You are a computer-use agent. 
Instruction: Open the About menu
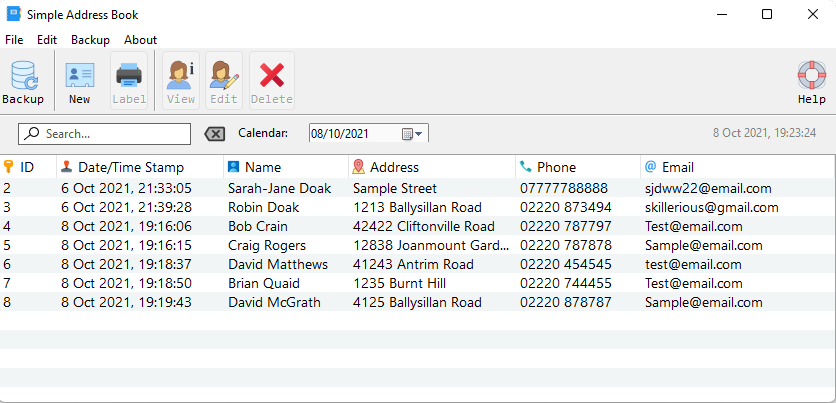click(x=140, y=40)
